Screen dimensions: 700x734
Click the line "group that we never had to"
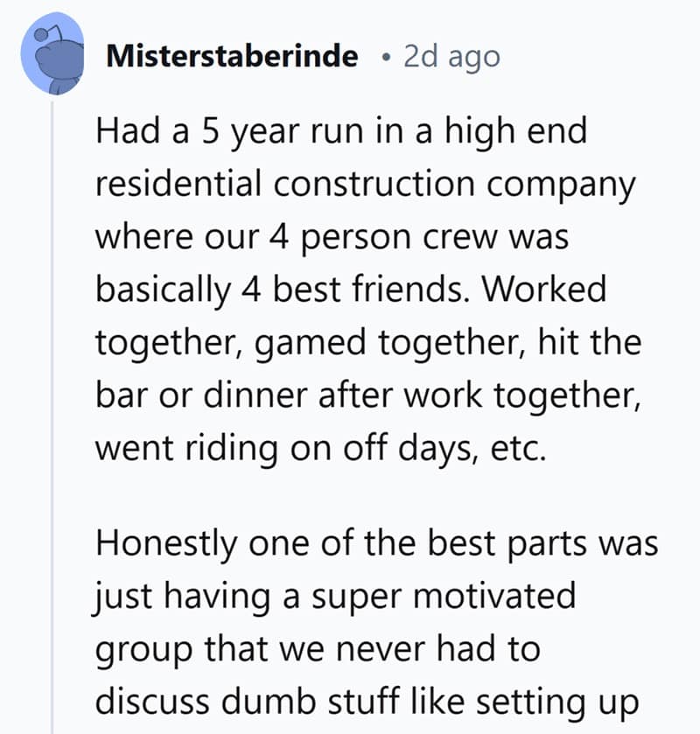(317, 648)
